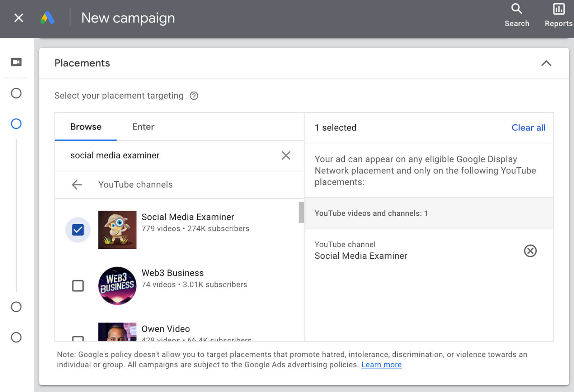The image size is (574, 392).
Task: Close the New campaign editor
Action: point(19,18)
